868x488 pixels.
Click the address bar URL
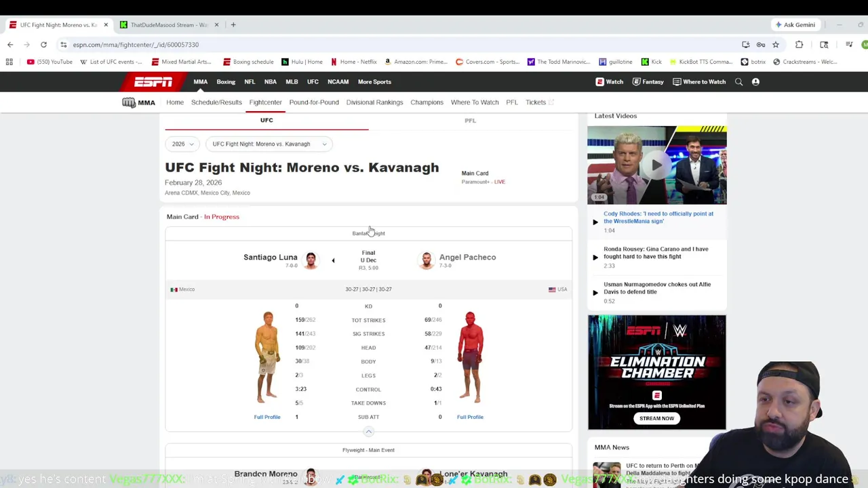pos(136,45)
